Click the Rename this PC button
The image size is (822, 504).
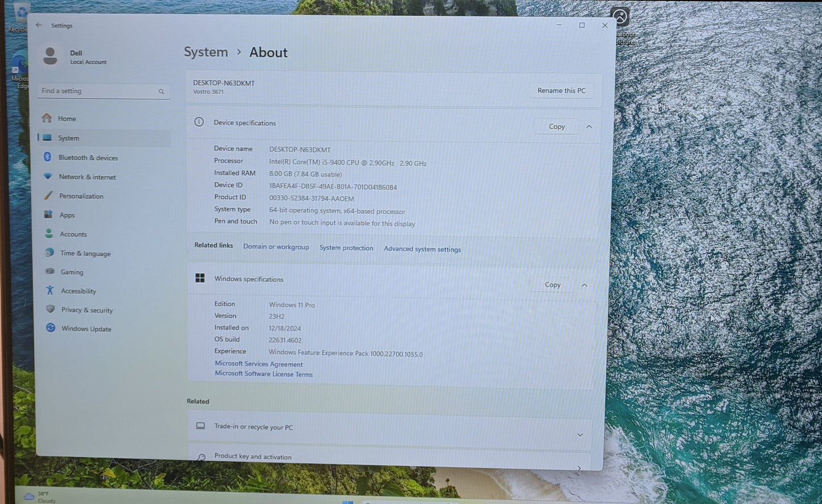(x=561, y=90)
